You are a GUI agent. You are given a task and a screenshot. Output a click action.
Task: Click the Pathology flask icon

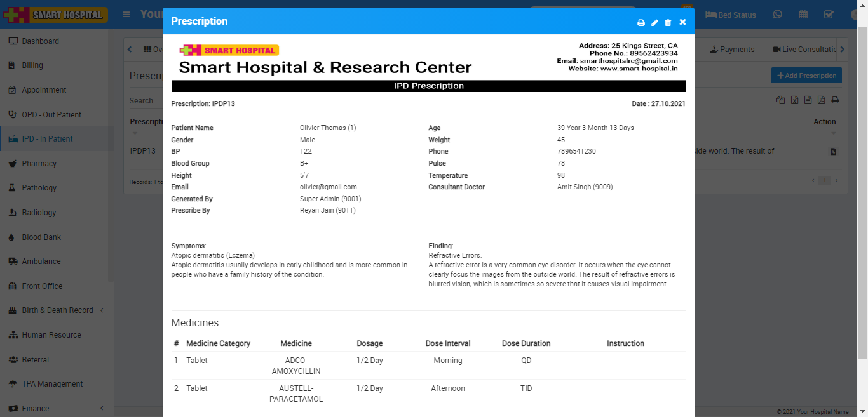coord(13,188)
